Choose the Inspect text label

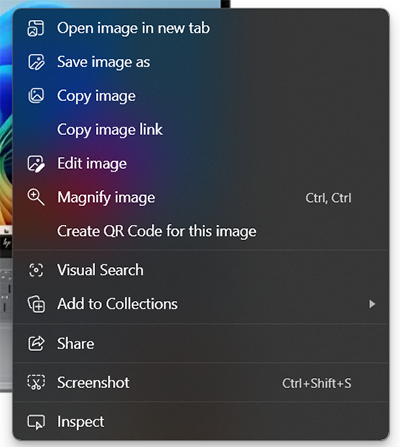(x=81, y=422)
